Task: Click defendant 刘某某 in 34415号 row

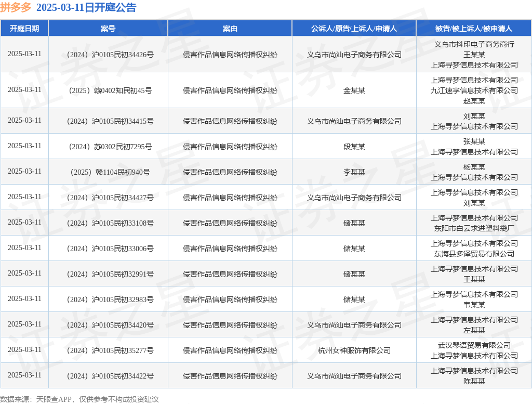Action: tap(474, 116)
